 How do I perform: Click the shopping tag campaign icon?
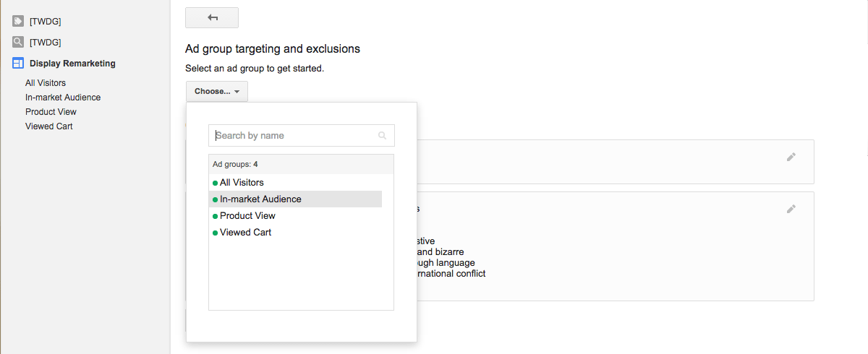coord(18,21)
